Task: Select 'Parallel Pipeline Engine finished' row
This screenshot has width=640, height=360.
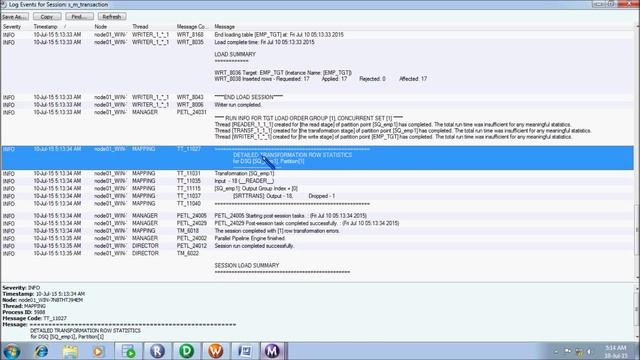Action: click(317, 238)
